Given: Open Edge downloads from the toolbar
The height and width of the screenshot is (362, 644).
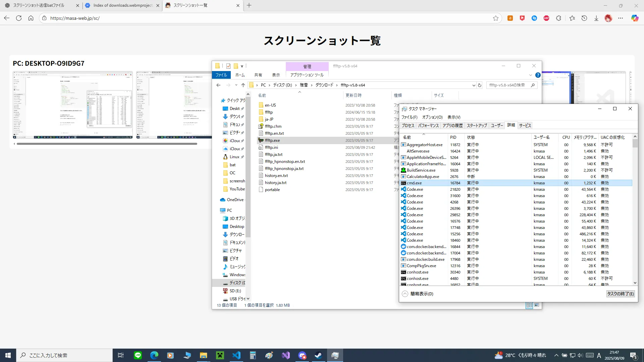Looking at the screenshot, I should [x=596, y=18].
